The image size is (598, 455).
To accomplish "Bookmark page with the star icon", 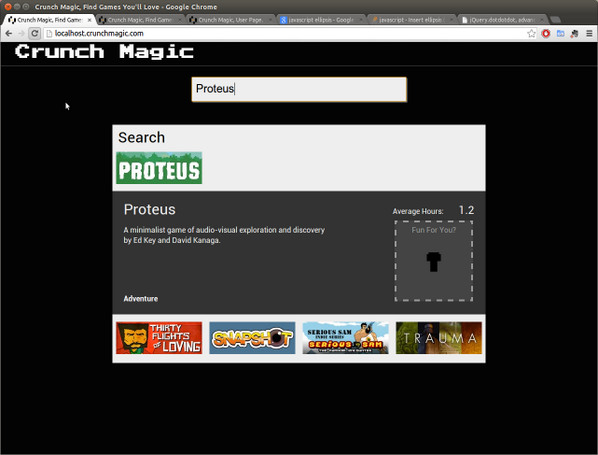I will [x=531, y=34].
